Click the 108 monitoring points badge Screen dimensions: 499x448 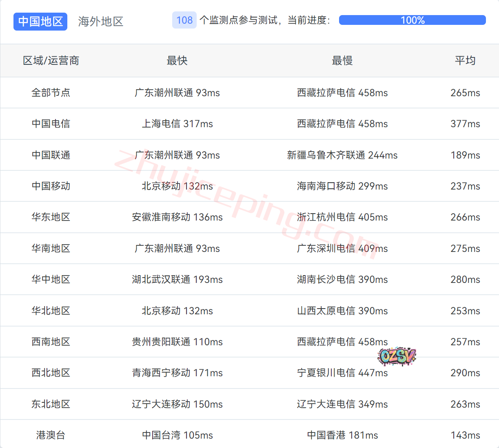pos(184,20)
